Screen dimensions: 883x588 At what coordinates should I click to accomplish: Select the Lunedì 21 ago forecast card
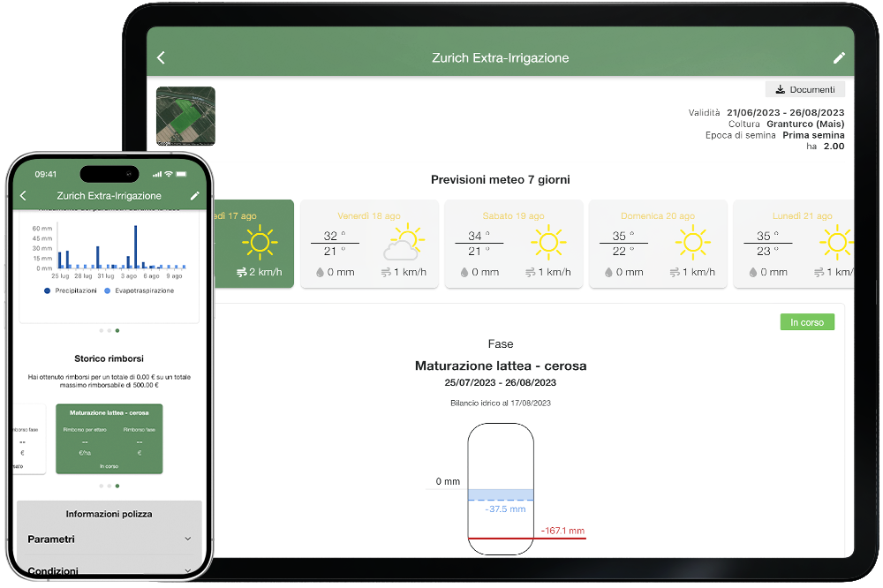[x=794, y=244]
